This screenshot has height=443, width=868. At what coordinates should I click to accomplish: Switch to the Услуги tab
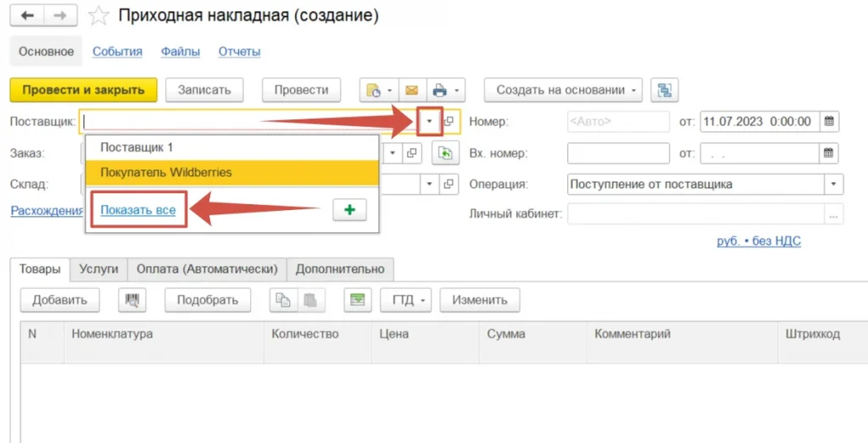[98, 269]
